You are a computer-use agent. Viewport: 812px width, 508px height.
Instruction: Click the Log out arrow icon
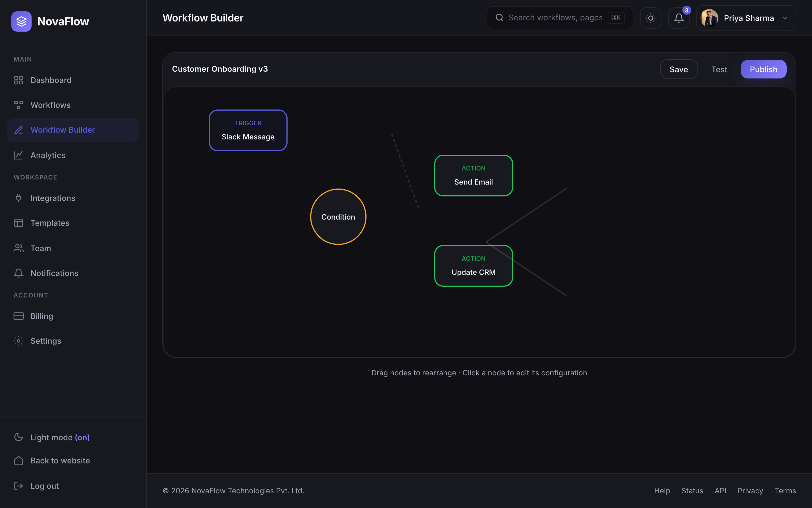coord(18,486)
